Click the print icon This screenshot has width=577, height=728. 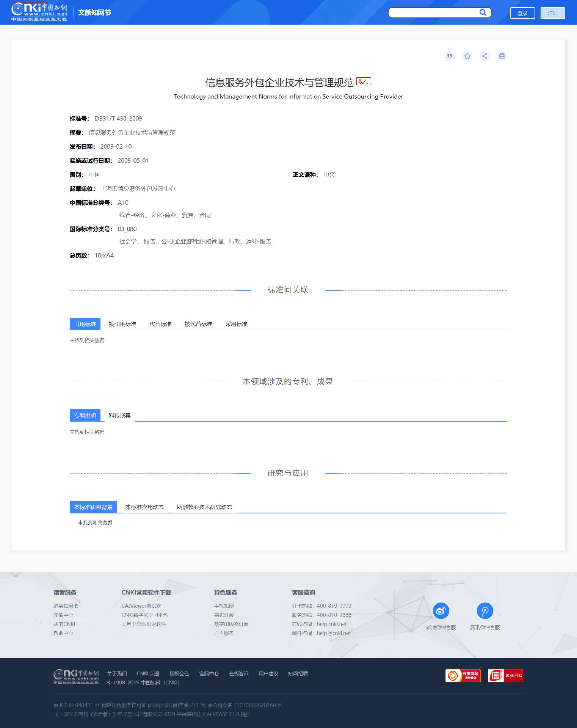point(502,56)
